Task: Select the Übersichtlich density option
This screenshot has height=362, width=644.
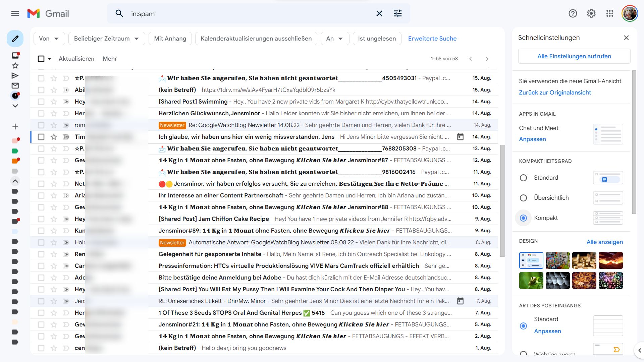Action: 523,198
